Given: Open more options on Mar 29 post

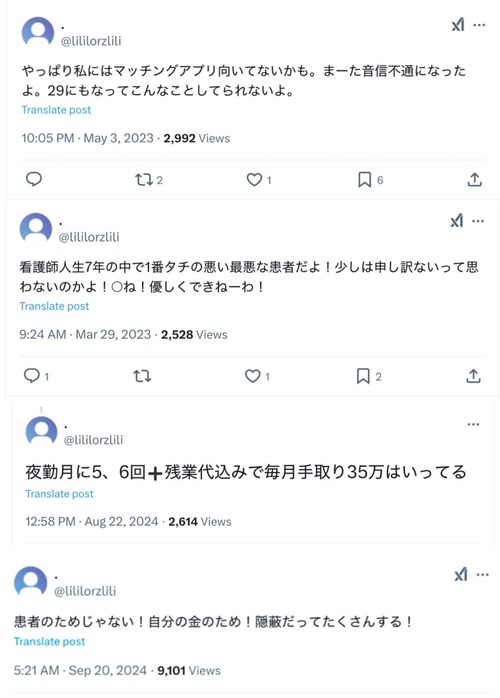Looking at the screenshot, I should point(478,221).
